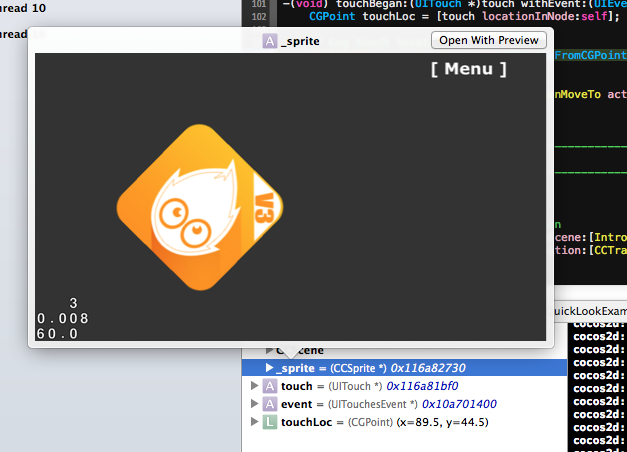Viewport: 627px width, 452px height.
Task: Click the Open With Preview button
Action: tap(489, 40)
